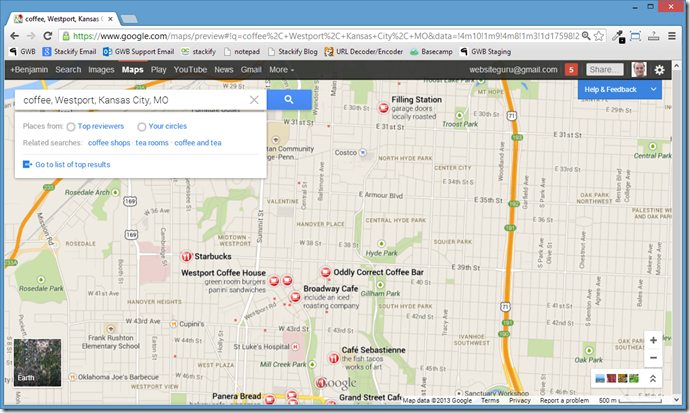Click the tea rooms related search
Image resolution: width=690 pixels, height=413 pixels.
click(x=152, y=143)
